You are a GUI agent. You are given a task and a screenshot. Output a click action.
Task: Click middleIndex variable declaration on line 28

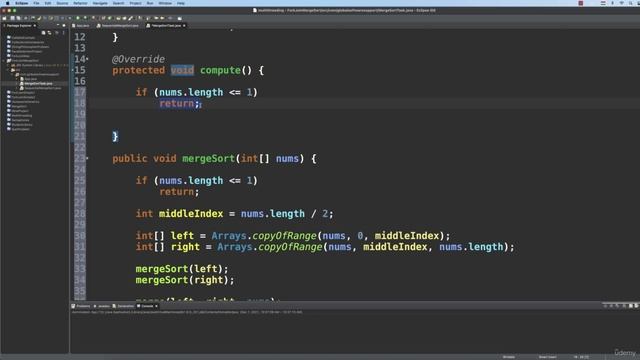pyautogui.click(x=191, y=213)
